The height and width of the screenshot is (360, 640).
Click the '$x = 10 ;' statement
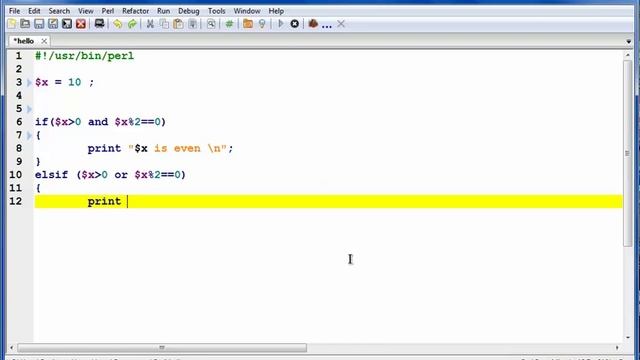point(64,82)
